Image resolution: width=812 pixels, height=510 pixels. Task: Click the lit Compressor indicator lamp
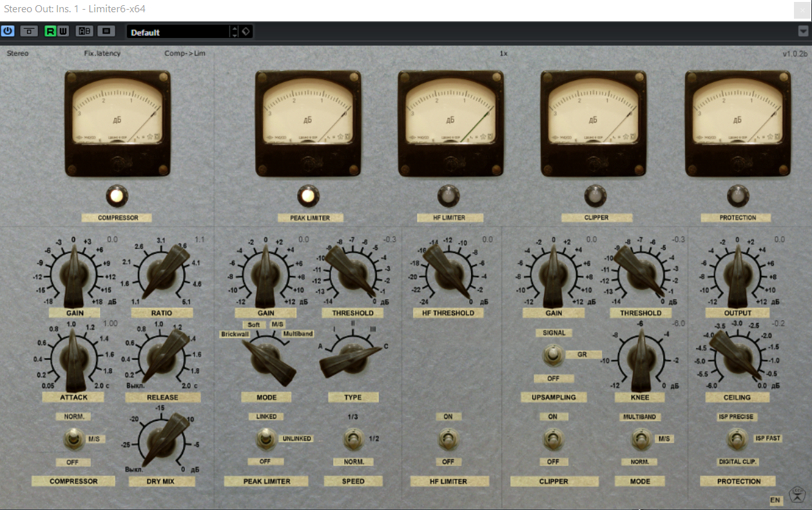117,196
